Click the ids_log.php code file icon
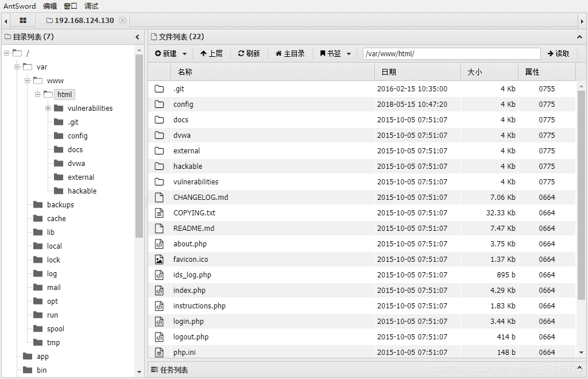 tap(160, 275)
